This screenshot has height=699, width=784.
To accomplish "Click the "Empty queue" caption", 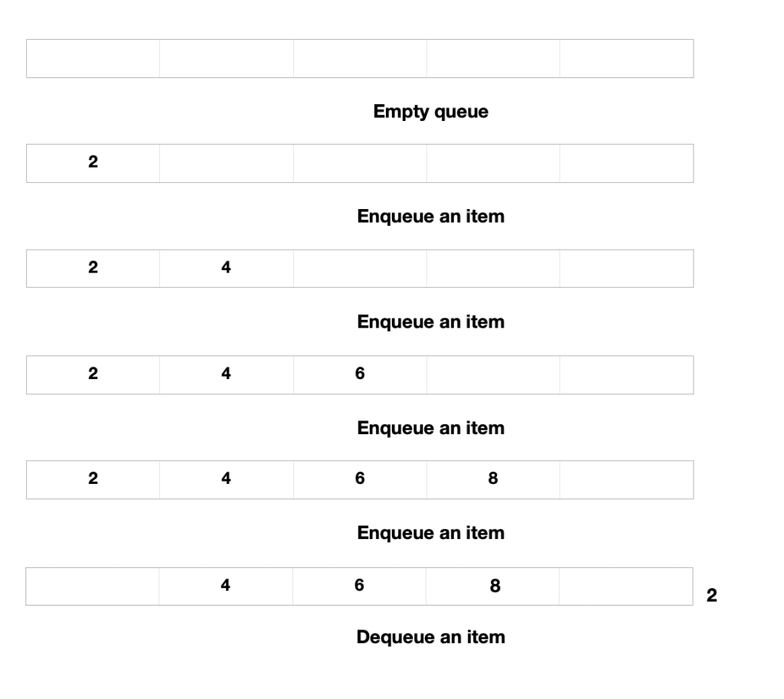I will pyautogui.click(x=430, y=112).
